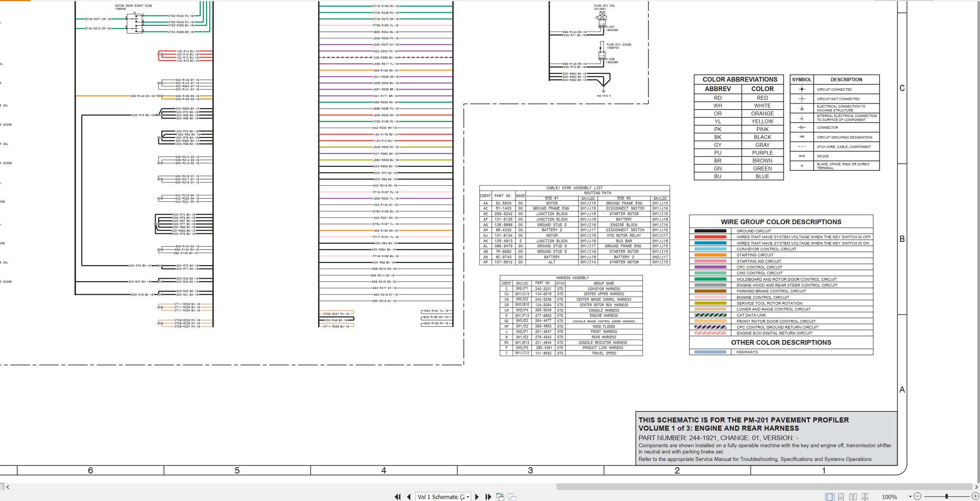Click the COLOR ABBREVIATIONS table heading

740,79
